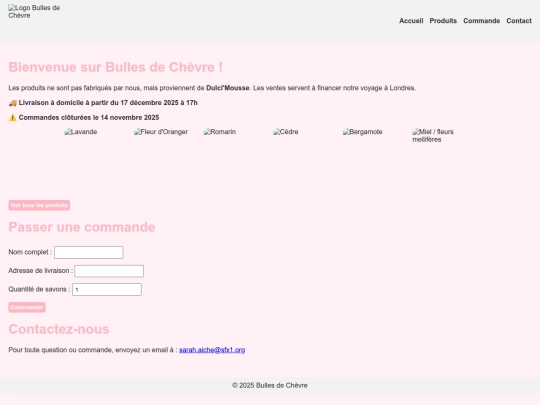
Task: Click the Voir tous les produits button
Action: [x=39, y=205]
